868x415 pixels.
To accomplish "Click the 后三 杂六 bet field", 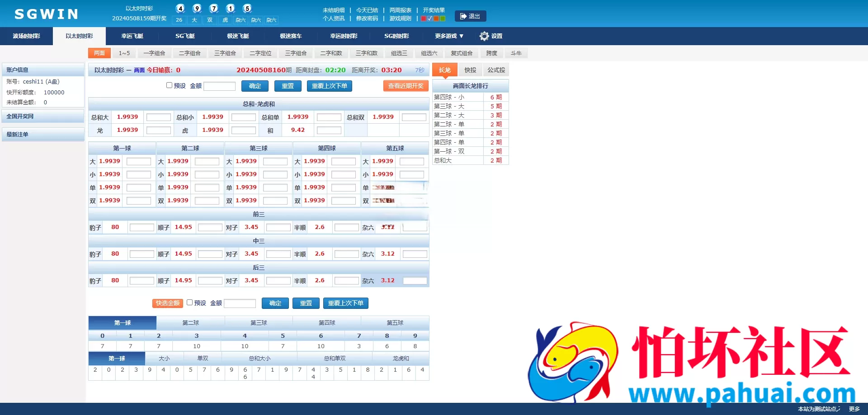I will [415, 281].
